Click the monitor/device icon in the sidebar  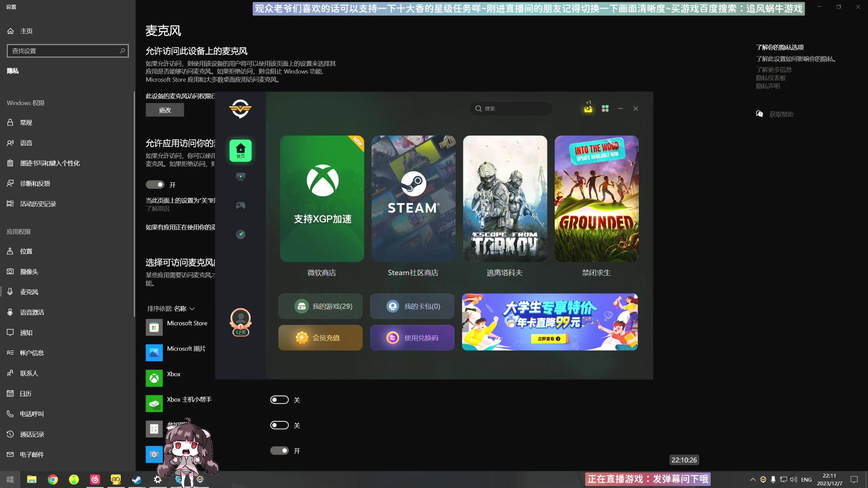[x=241, y=176]
